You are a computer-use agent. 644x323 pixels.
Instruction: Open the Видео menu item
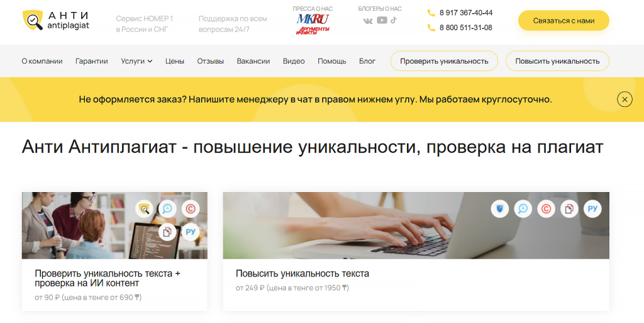[x=294, y=61]
